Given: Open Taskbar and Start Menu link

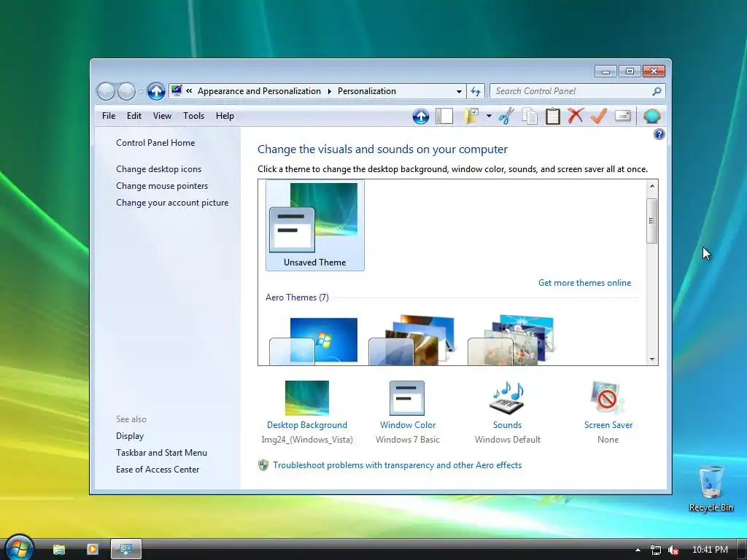Looking at the screenshot, I should 161,453.
